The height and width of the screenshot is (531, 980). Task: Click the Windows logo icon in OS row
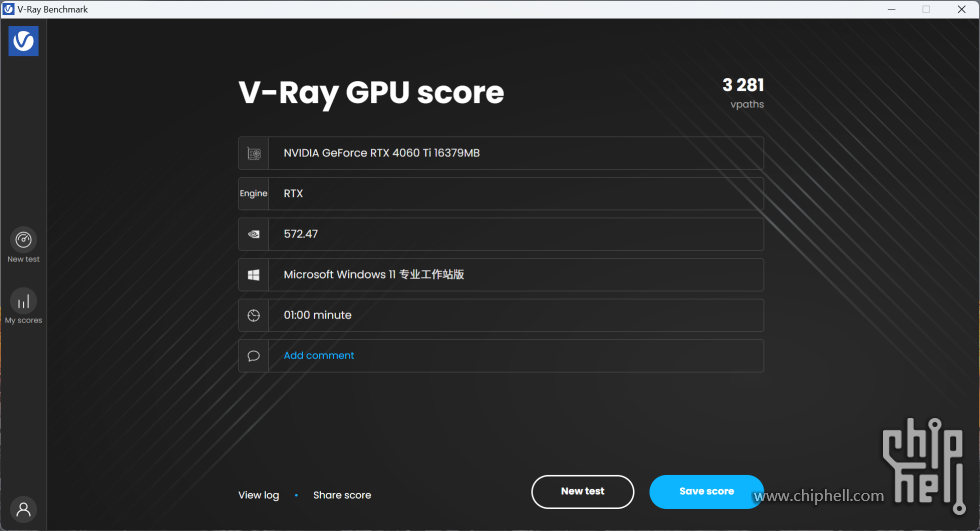point(254,275)
